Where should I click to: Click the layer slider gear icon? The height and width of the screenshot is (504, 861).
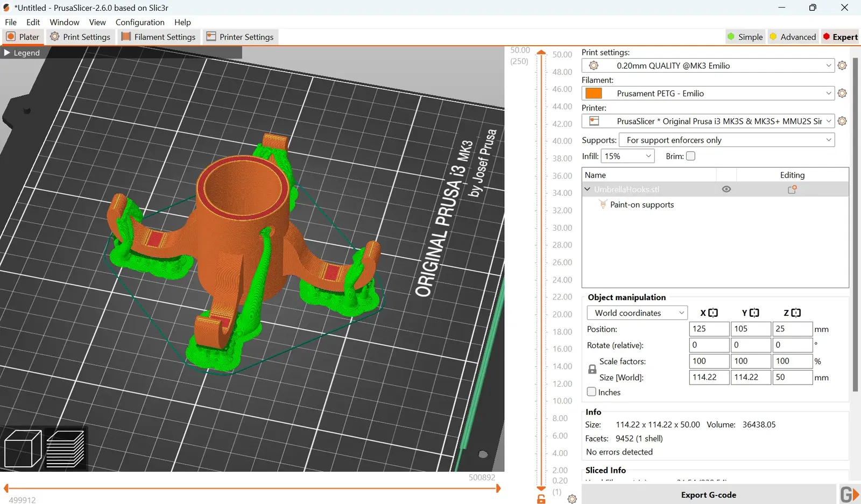(x=572, y=499)
